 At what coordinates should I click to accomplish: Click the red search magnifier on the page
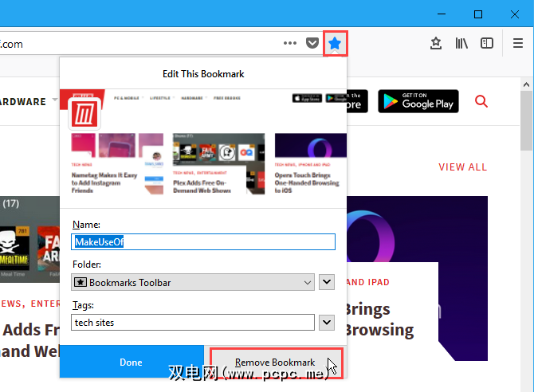click(x=481, y=101)
